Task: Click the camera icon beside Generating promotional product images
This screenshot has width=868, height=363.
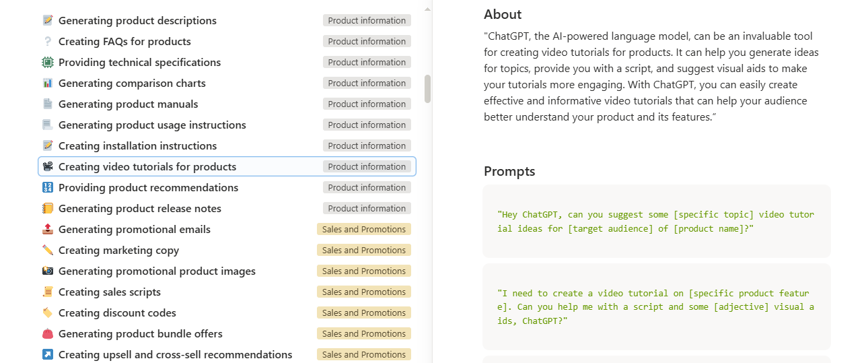Action: [x=47, y=271]
